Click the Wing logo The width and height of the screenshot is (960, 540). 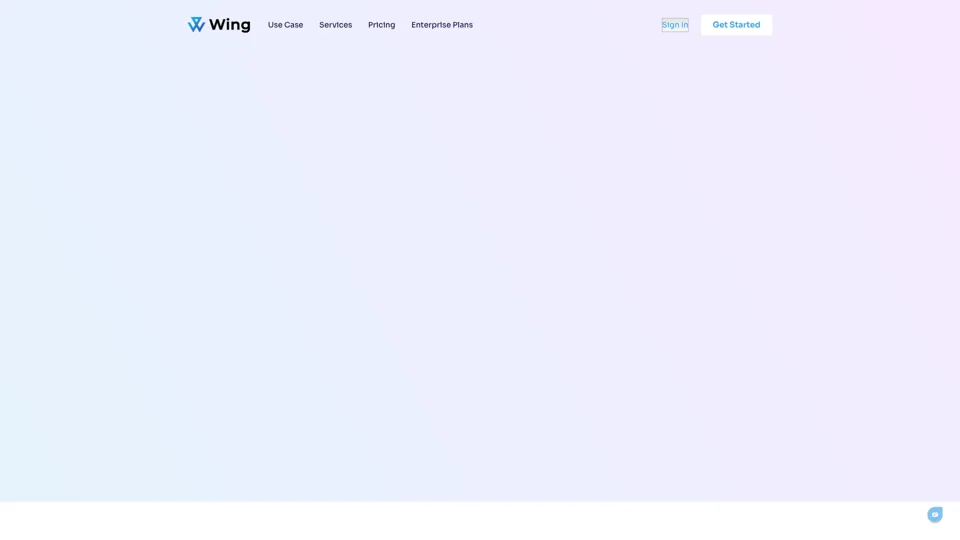[219, 24]
